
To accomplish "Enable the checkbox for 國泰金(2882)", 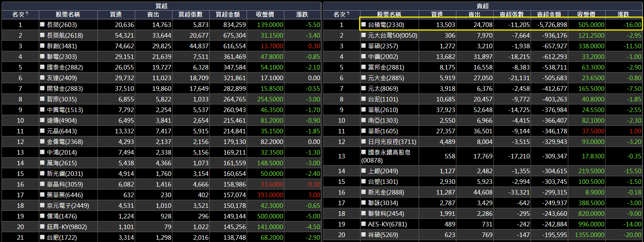I will pyautogui.click(x=42, y=67).
